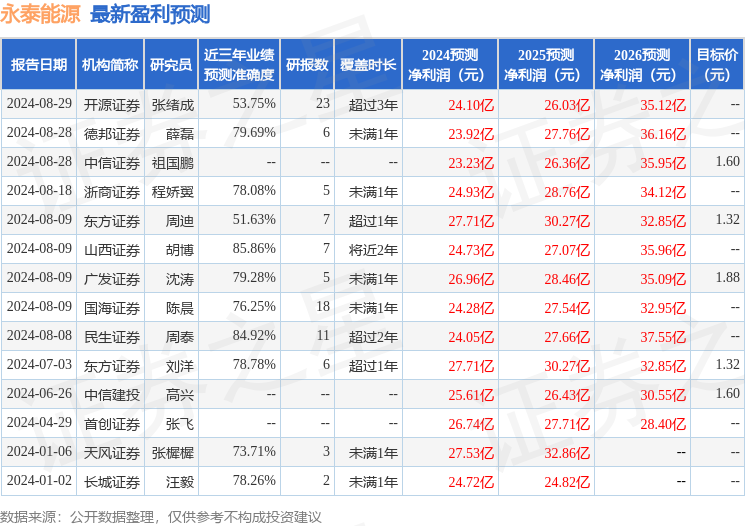This screenshot has width=745, height=526.
Task: Select the 德邦证券 cell
Action: tap(112, 134)
